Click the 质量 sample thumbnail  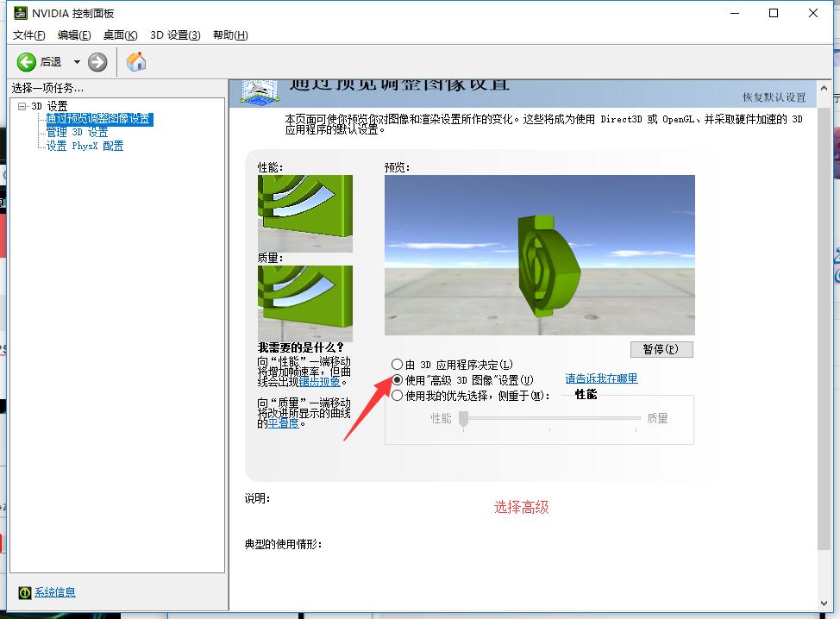(x=304, y=303)
